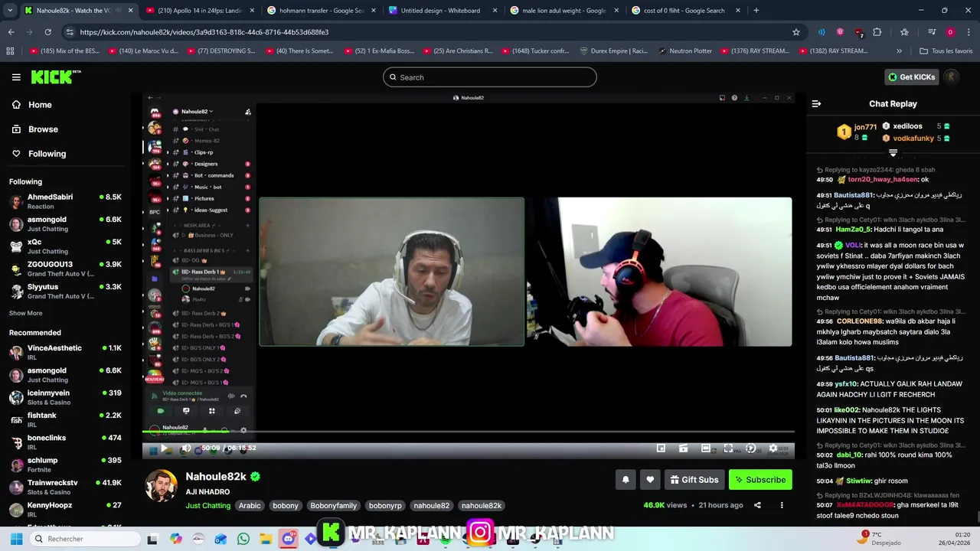The image size is (980, 551).
Task: Open bookmarks apps grid icon
Action: (10, 51)
